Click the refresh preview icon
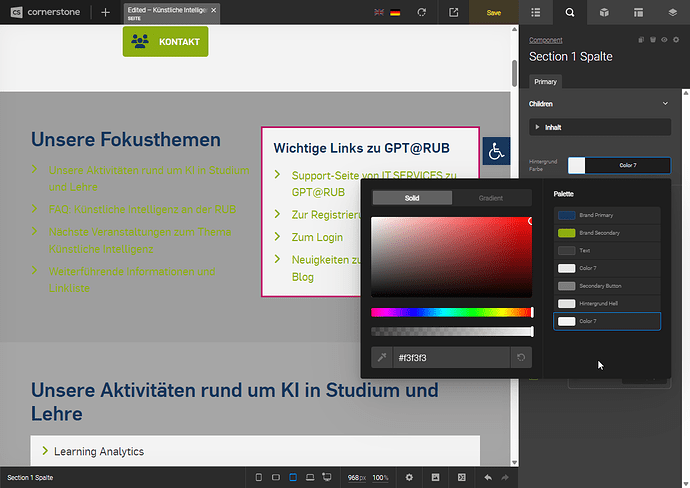This screenshot has height=488, width=690. pyautogui.click(x=422, y=12)
